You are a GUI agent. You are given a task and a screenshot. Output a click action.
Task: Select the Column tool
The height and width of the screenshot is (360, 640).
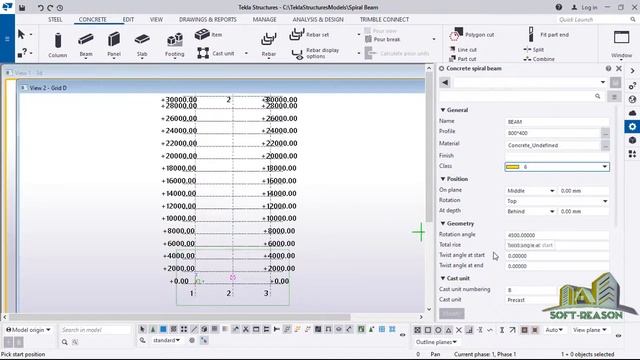(58, 45)
